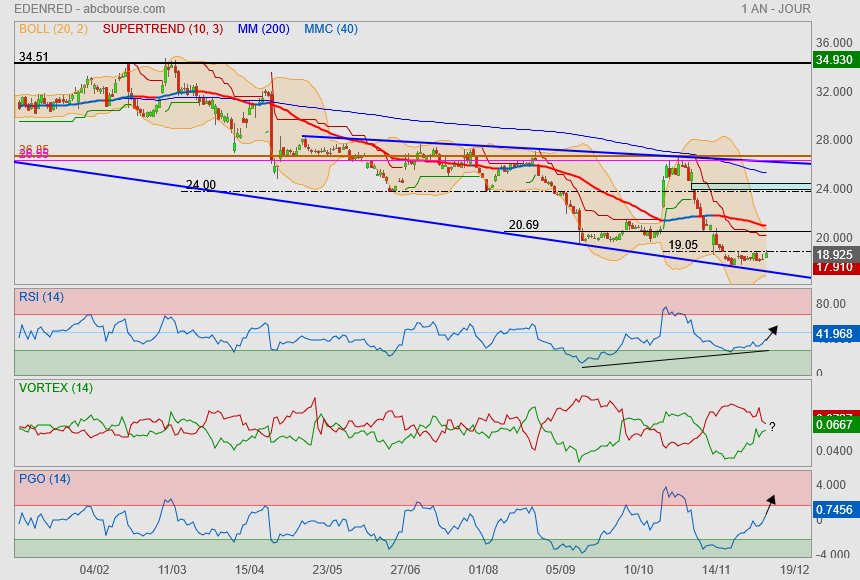Viewport: 860px width, 580px height.
Task: Click the blue 41.968 RSI value tag
Action: (x=833, y=334)
